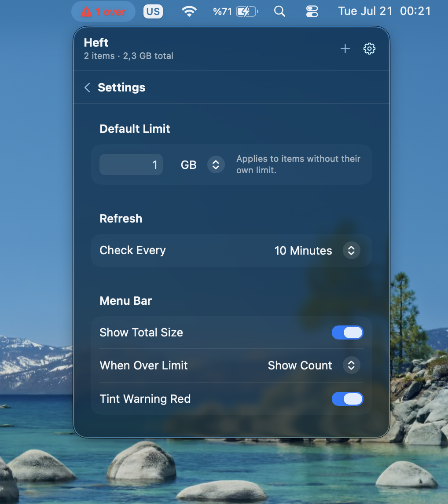Click the 'Default Limit' section heading
The image size is (448, 504).
(x=135, y=129)
